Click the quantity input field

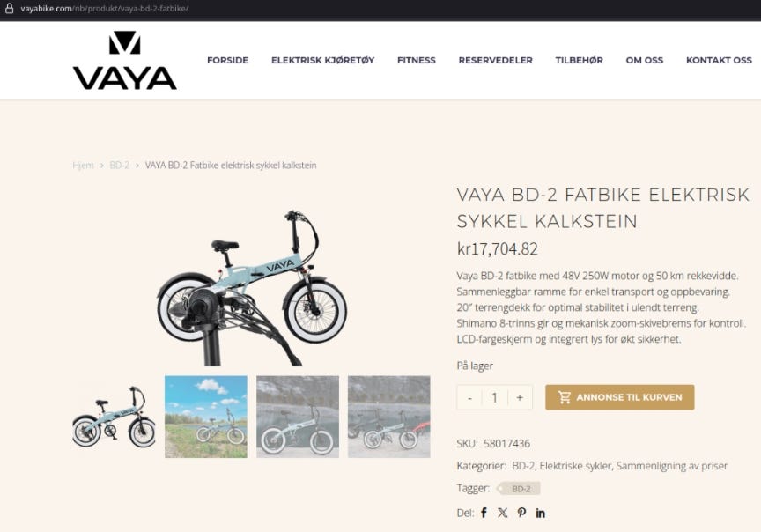[x=494, y=397]
